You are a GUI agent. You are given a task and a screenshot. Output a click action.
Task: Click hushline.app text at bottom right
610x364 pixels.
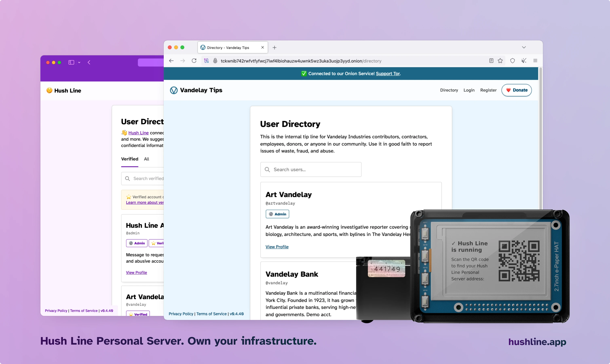537,342
